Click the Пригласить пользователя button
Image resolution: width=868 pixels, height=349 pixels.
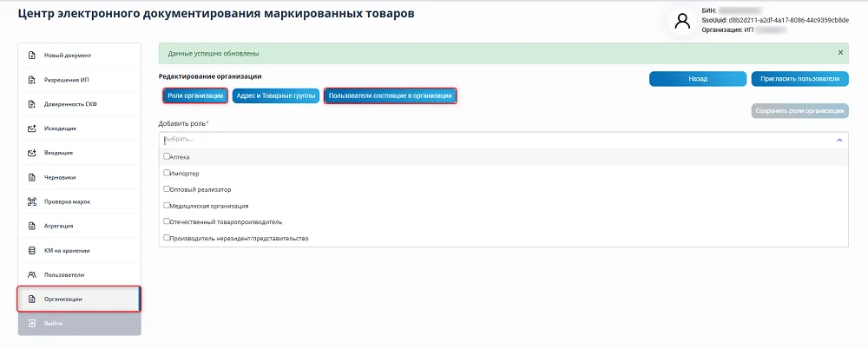click(x=800, y=79)
